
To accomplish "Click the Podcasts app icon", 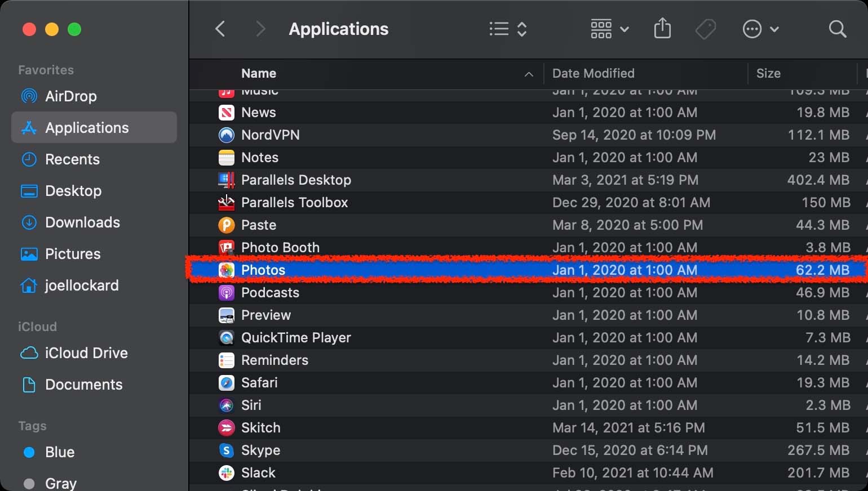I will [x=226, y=293].
